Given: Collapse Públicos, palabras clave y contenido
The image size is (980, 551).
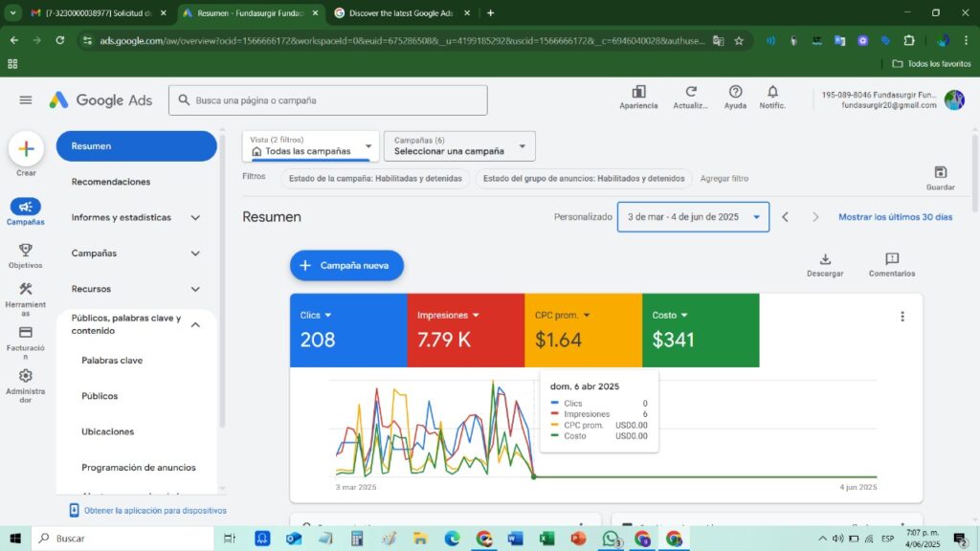Looking at the screenshot, I should (x=195, y=324).
